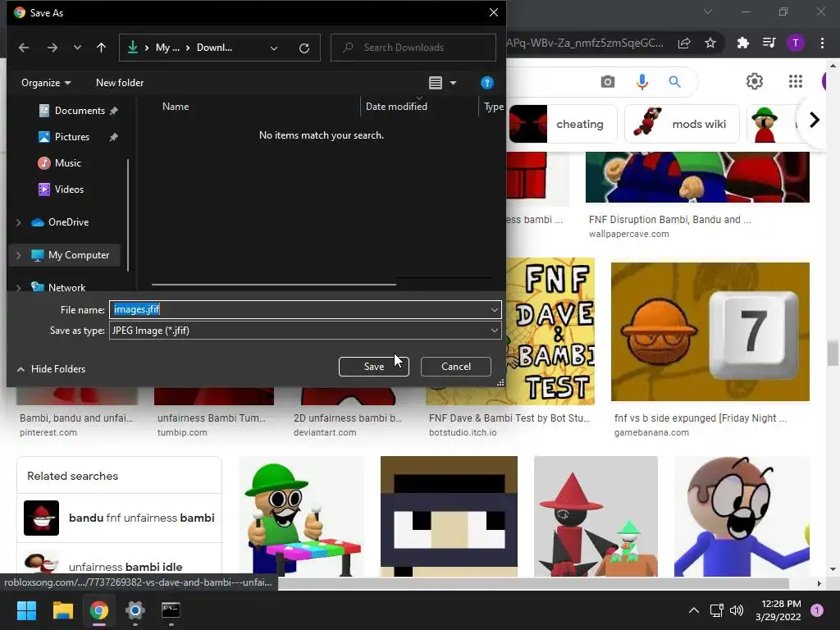The height and width of the screenshot is (630, 840).
Task: Go up one folder level
Action: pyautogui.click(x=101, y=48)
